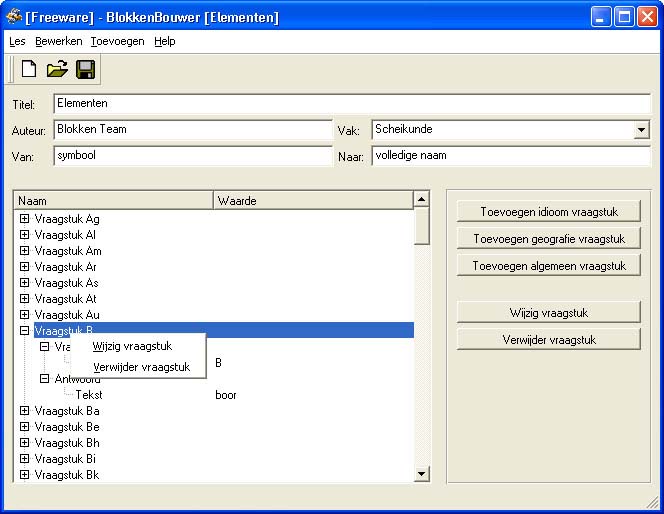Click Toevoegen geografie vraagstuk button
This screenshot has height=514, width=664.
(548, 239)
